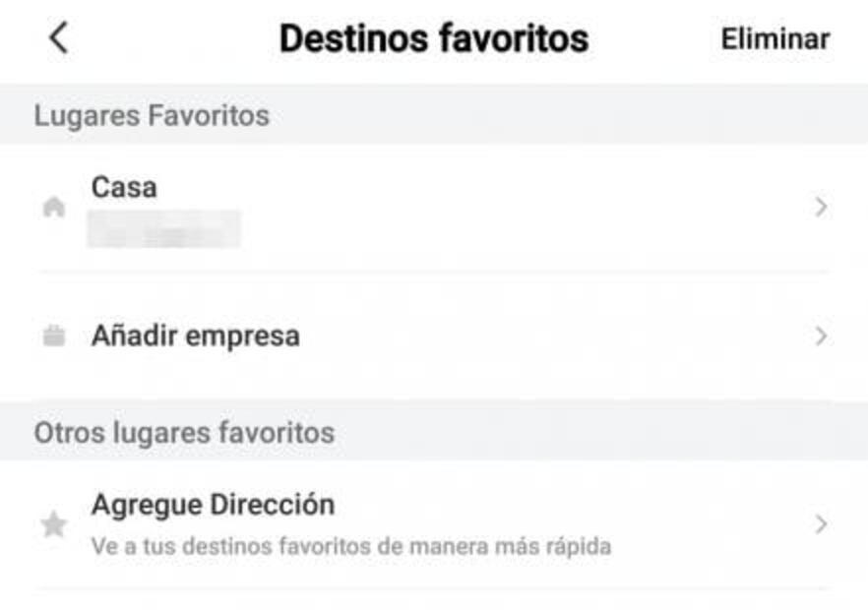The image size is (868, 610).
Task: Select the Casa label
Action: [124, 187]
